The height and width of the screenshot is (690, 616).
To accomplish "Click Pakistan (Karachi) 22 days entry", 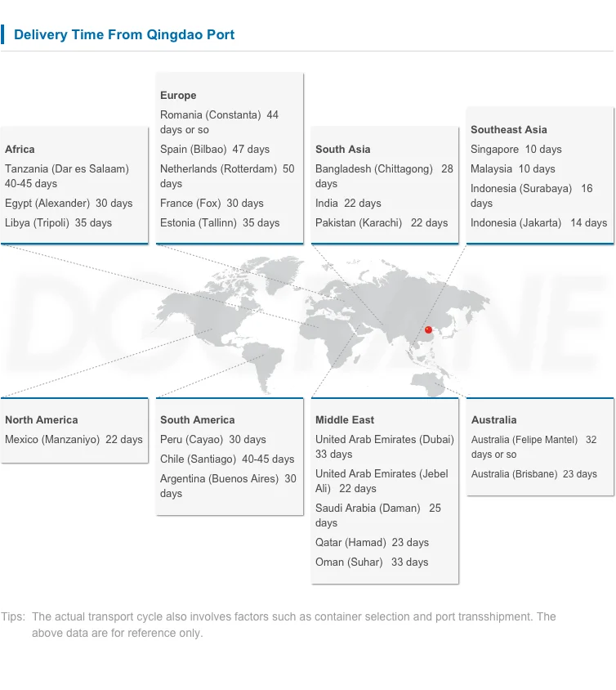I will pyautogui.click(x=382, y=223).
